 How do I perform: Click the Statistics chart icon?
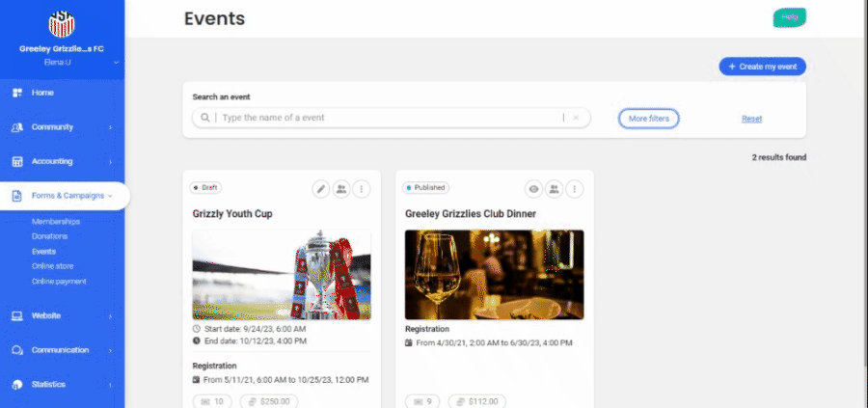17,385
